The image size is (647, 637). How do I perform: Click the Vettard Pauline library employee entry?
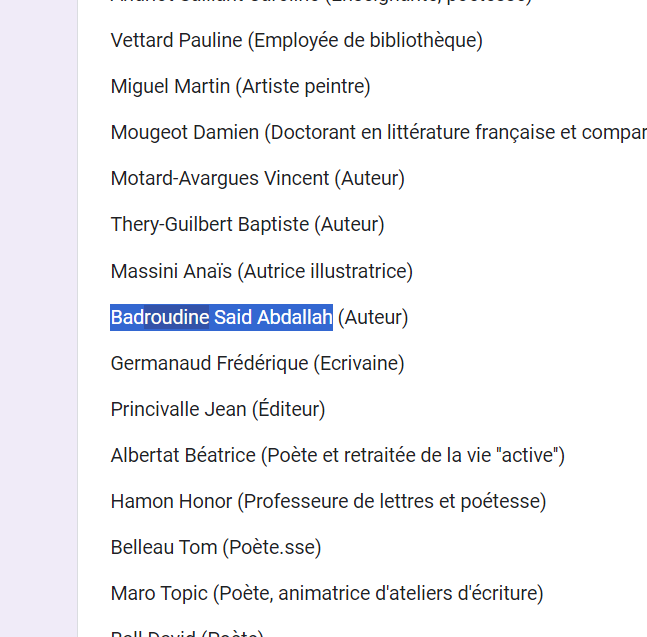click(x=297, y=41)
